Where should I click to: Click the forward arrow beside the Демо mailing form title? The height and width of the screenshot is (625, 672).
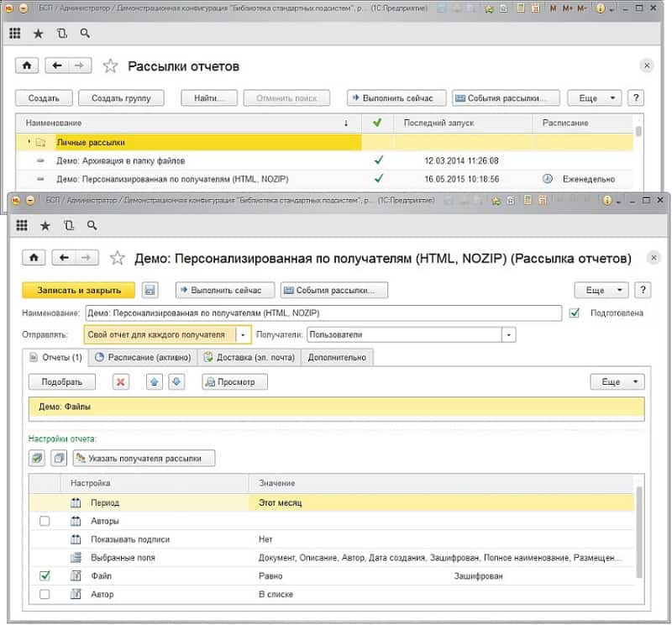(87, 258)
